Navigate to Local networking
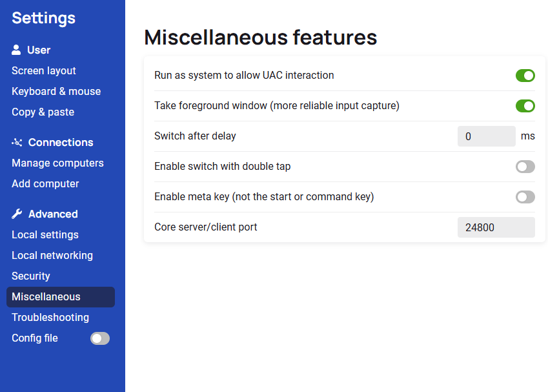The height and width of the screenshot is (392, 548). coord(52,256)
